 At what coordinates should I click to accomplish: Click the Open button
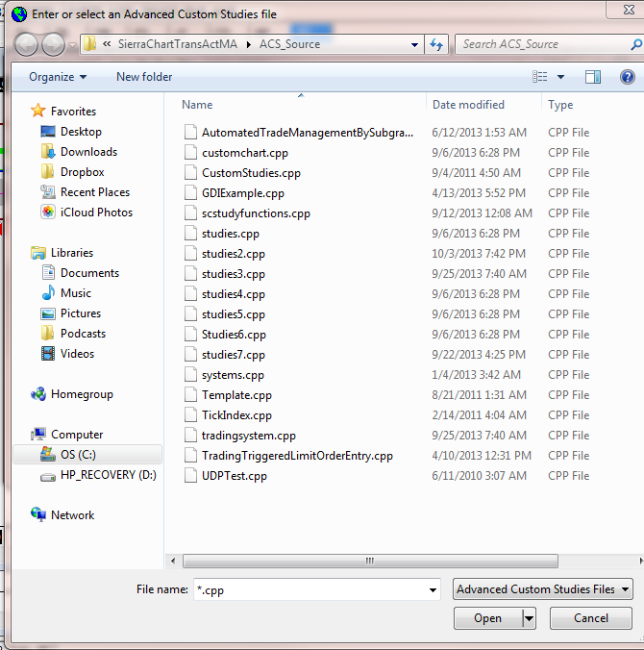487,618
